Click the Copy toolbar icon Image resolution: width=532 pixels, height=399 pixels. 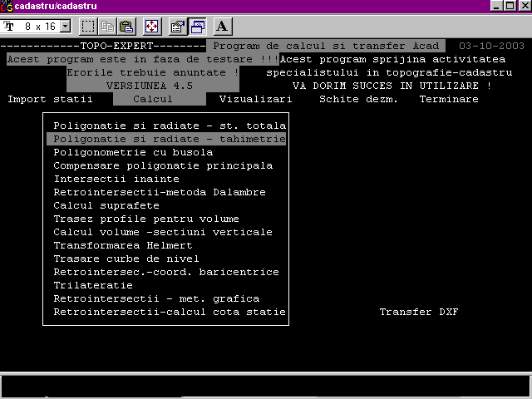click(x=107, y=27)
